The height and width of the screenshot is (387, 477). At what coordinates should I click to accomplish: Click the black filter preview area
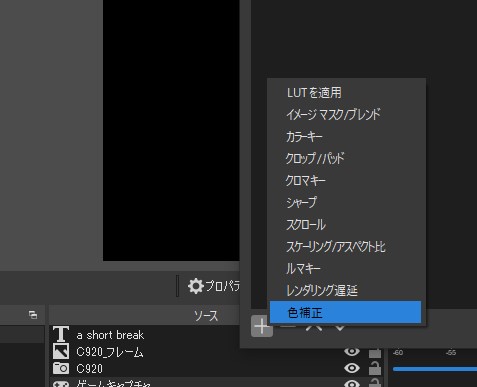click(171, 130)
